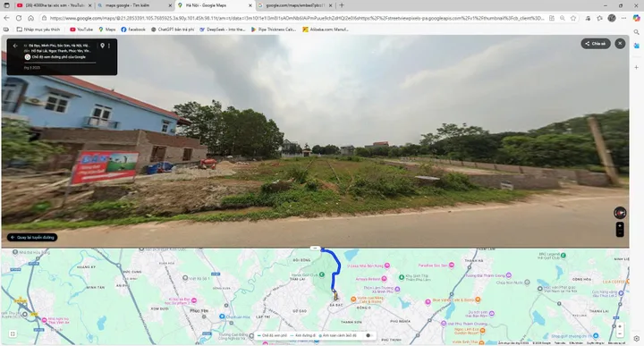
Task: Click the location pin in Street View card
Action: [102, 46]
